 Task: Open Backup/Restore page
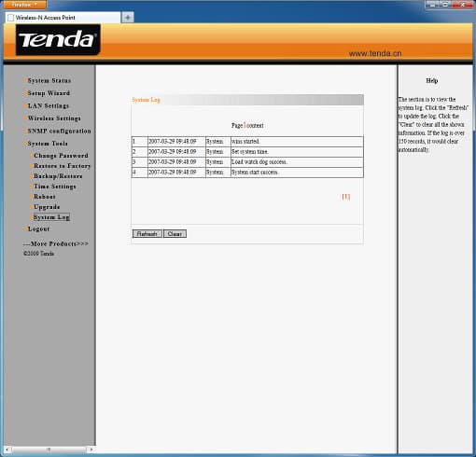coord(58,176)
